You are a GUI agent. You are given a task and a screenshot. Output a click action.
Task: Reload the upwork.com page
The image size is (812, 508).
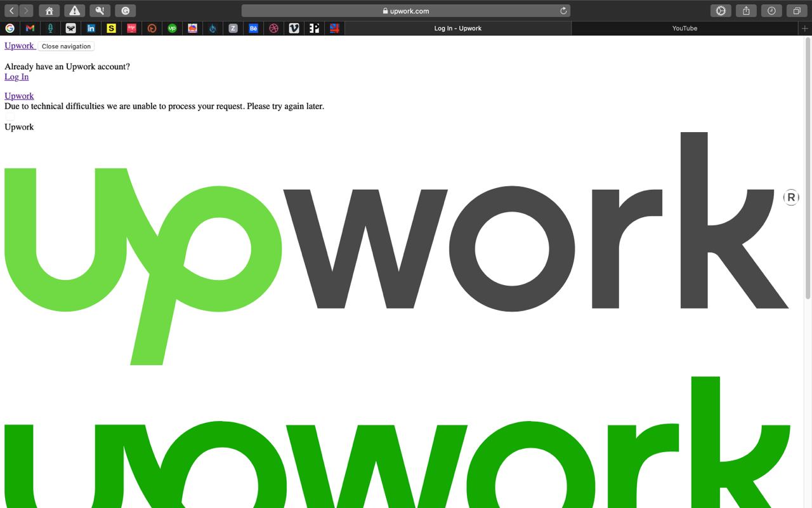[563, 11]
